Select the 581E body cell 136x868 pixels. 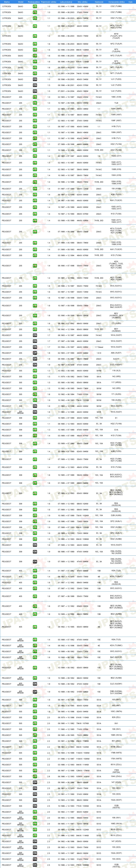(x=99, y=412)
